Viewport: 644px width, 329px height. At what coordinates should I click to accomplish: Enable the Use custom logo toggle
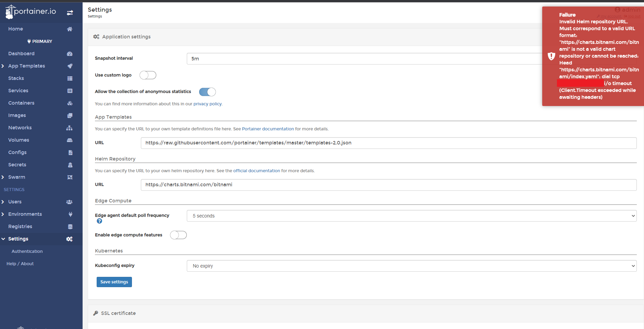click(148, 75)
